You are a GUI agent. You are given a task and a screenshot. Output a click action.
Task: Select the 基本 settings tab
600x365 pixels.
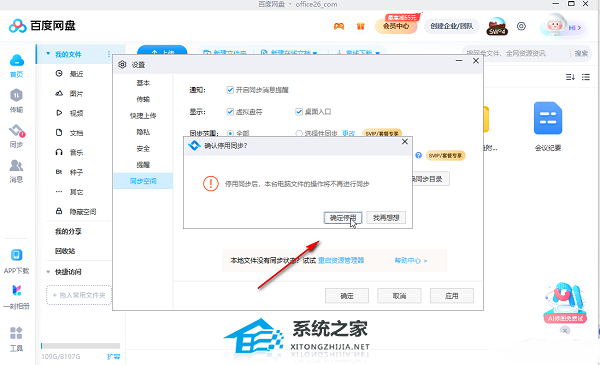click(x=143, y=83)
